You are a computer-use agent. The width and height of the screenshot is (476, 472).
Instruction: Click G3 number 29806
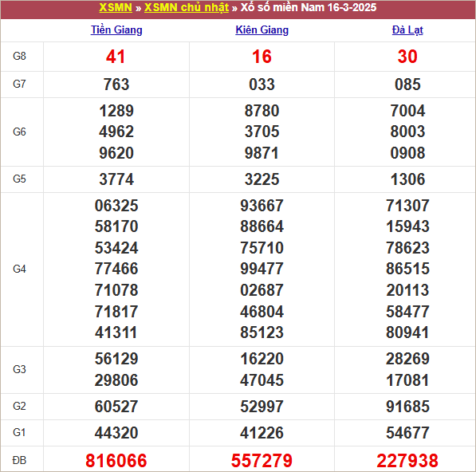(116, 380)
